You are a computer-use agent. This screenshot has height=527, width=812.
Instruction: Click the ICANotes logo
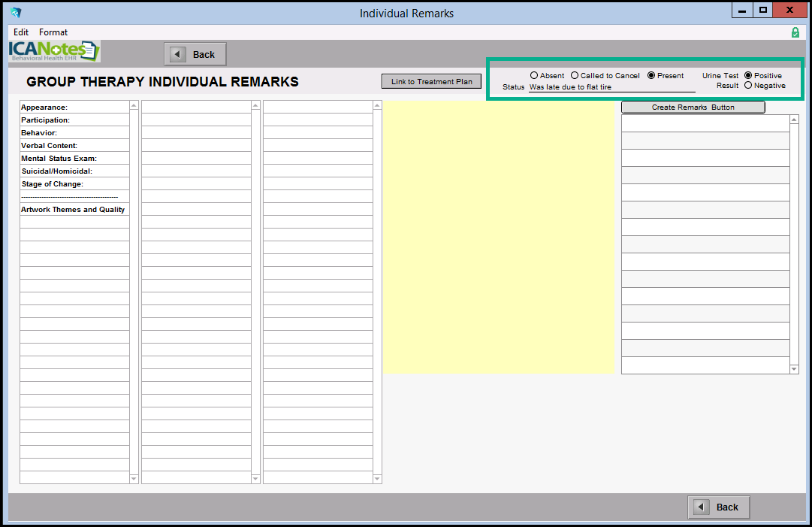point(54,51)
